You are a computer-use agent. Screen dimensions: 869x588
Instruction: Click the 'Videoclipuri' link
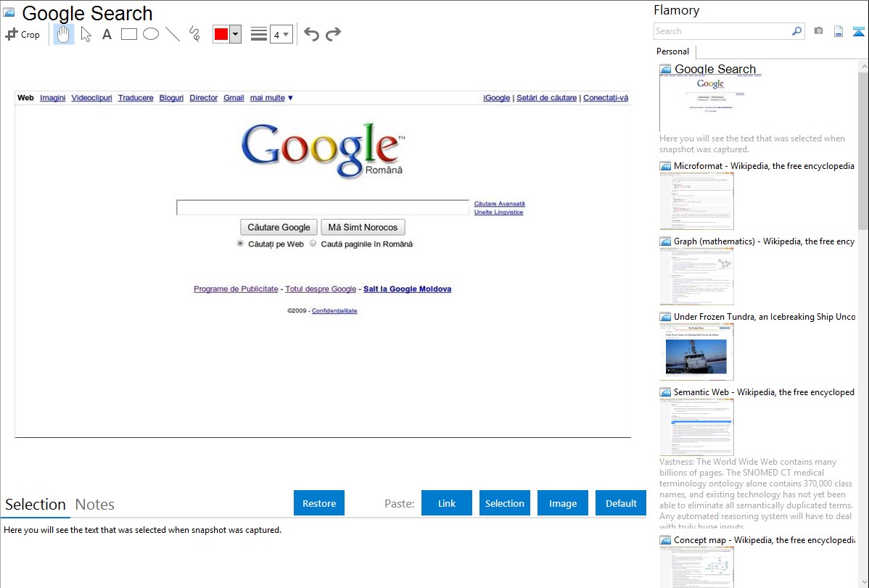coord(91,98)
